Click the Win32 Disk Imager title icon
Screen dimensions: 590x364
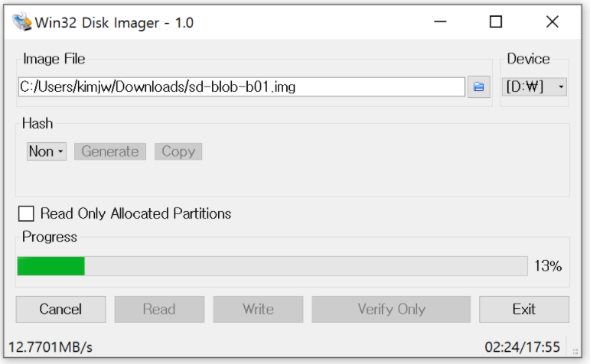coord(22,22)
